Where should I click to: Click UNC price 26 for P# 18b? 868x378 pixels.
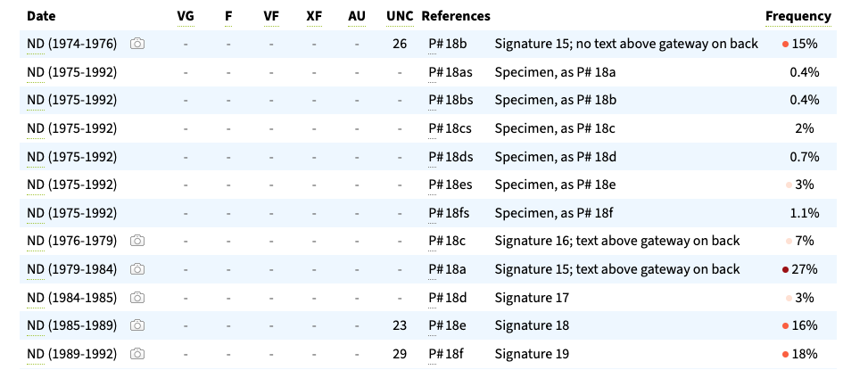point(400,43)
